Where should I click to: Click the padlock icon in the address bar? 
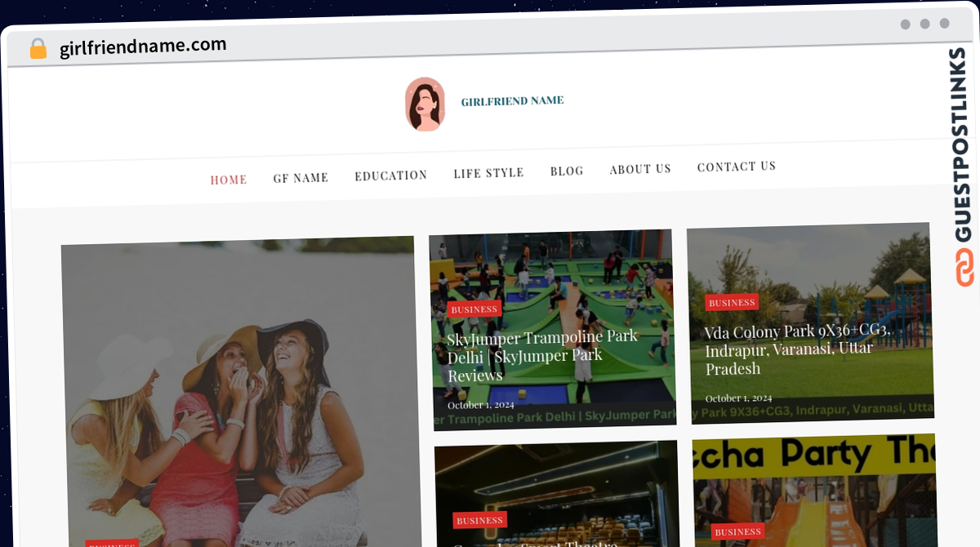(38, 49)
